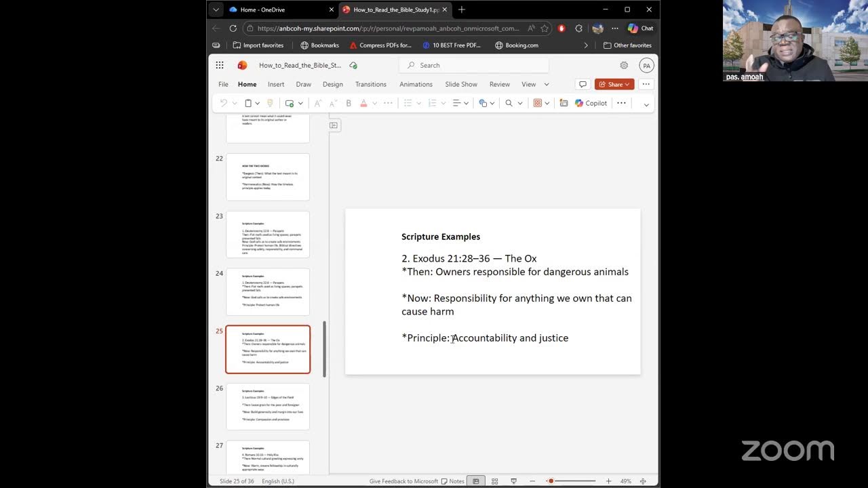This screenshot has width=868, height=488.
Task: Collapse the slide thumbnail pane icon
Action: click(x=334, y=125)
